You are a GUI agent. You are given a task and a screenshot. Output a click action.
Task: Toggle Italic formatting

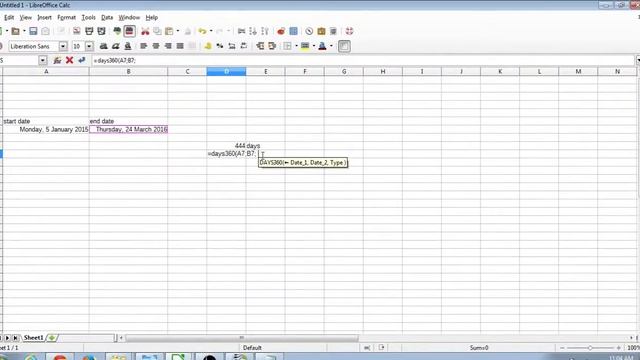click(x=116, y=46)
